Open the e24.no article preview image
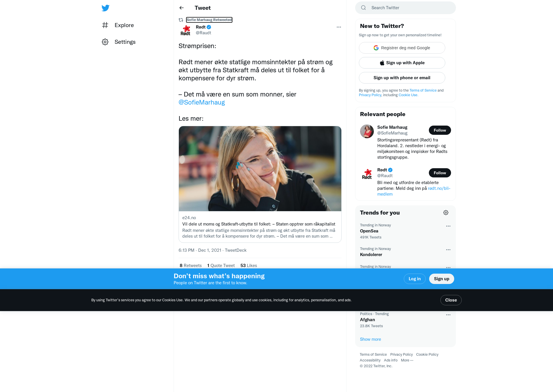 click(x=260, y=168)
